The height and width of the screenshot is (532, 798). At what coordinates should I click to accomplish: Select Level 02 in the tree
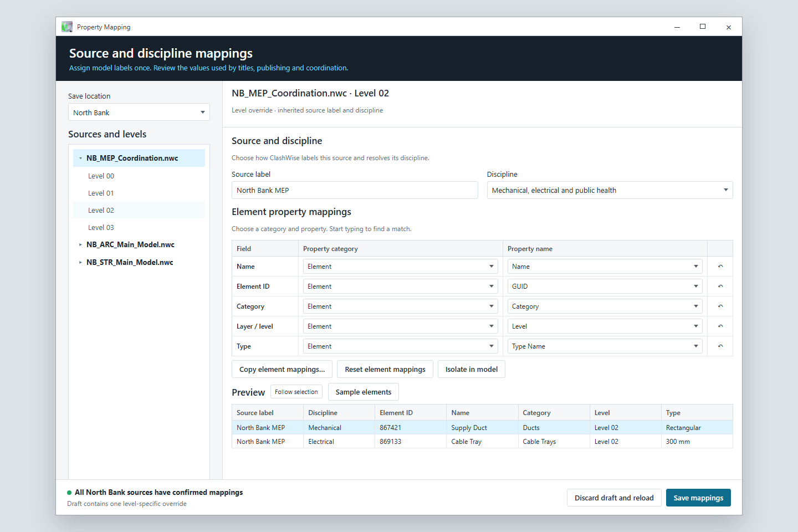click(x=139, y=210)
